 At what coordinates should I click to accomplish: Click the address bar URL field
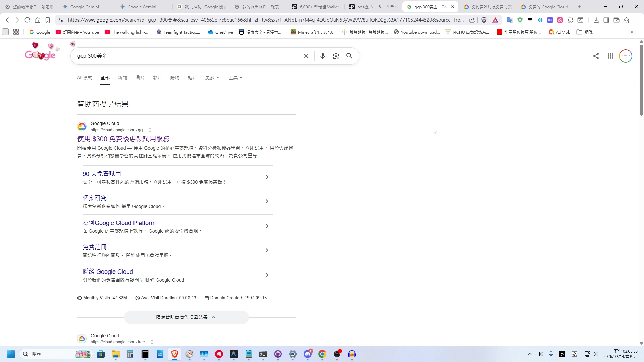point(266,20)
